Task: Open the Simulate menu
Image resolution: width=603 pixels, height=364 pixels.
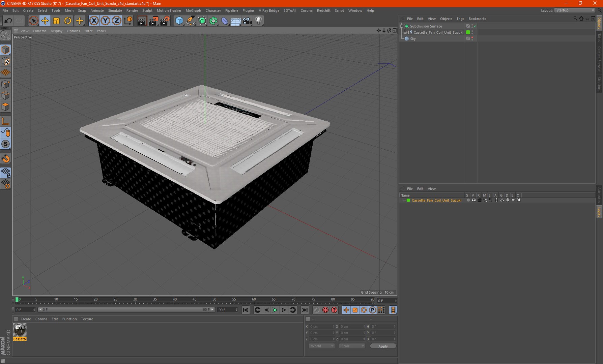Action: (115, 10)
